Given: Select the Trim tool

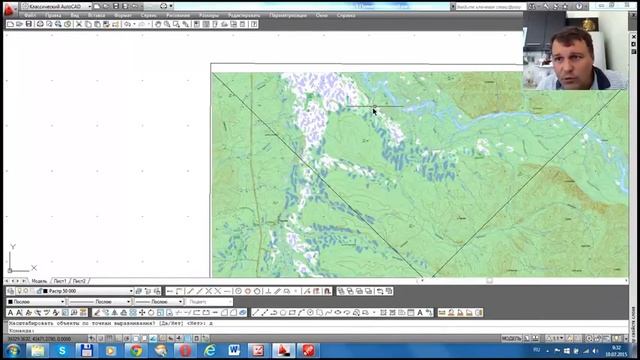Looking at the screenshot, I should tap(178, 313).
